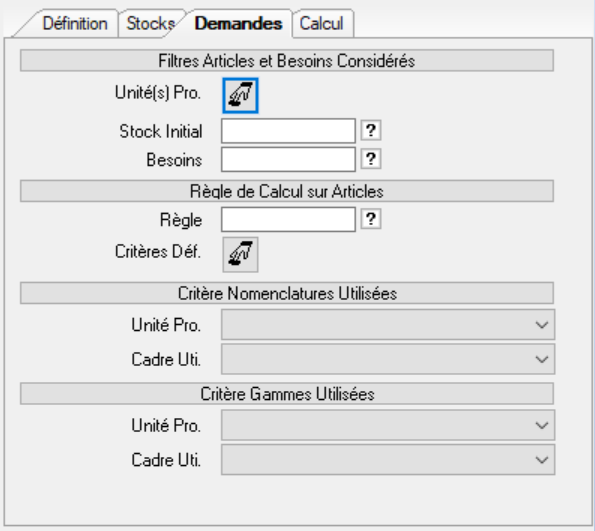The width and height of the screenshot is (595, 531).
Task: Click the Règle de Calcul sur Articles header
Action: pyautogui.click(x=287, y=191)
